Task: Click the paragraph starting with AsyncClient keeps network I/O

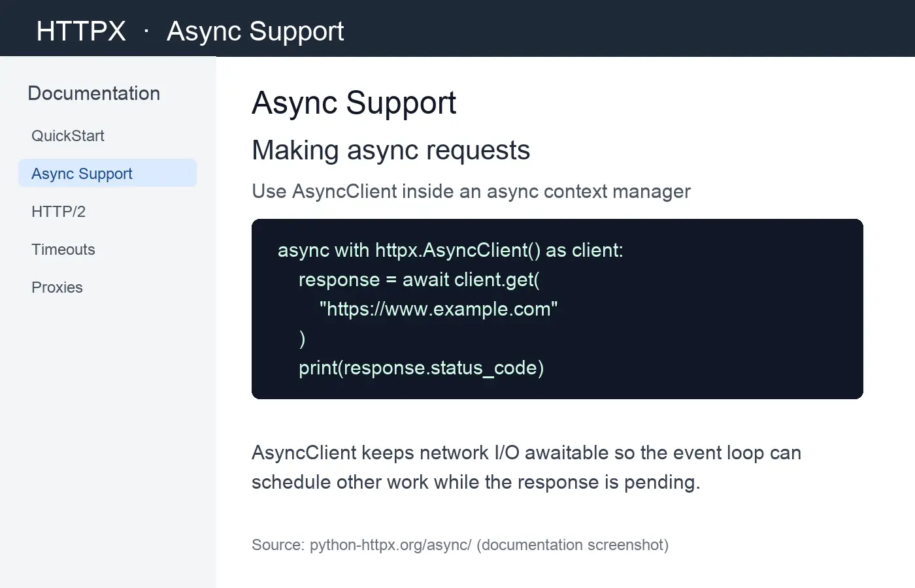Action: pos(526,468)
